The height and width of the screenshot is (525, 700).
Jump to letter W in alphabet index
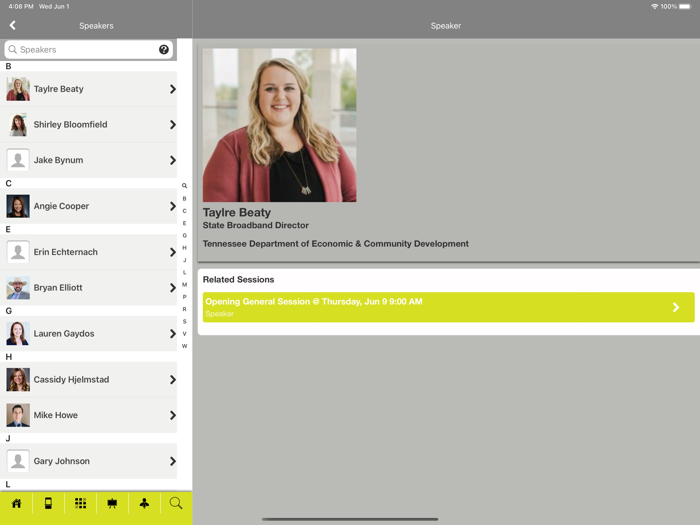point(184,346)
